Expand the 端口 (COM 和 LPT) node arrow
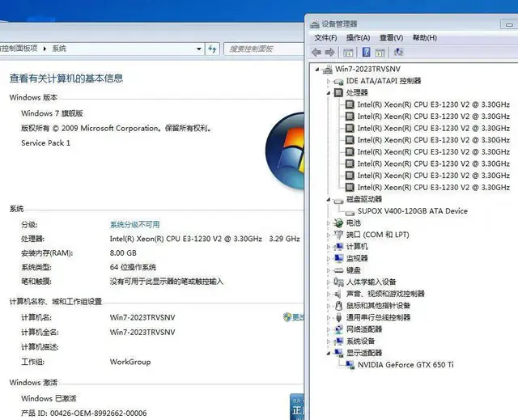 point(329,235)
